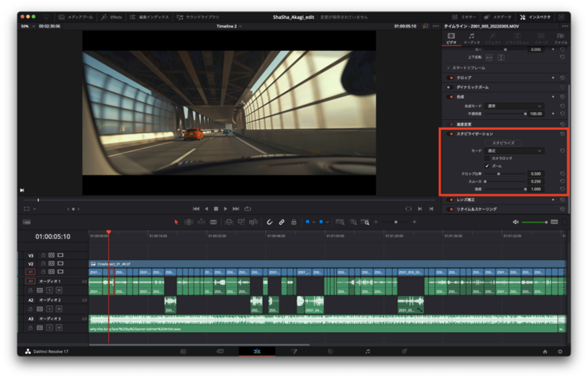Toggle the snapping magnet icon
The width and height of the screenshot is (588, 379).
click(269, 222)
